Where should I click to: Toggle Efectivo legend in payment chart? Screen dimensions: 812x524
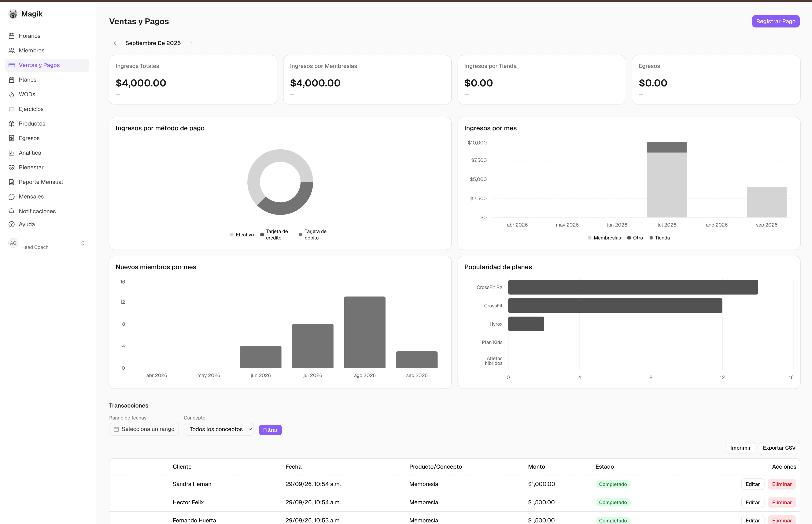[242, 235]
